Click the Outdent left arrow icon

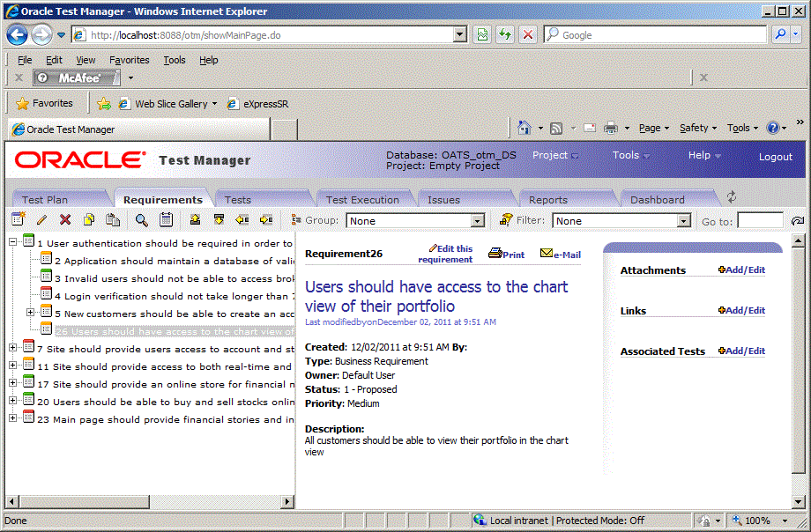(242, 219)
